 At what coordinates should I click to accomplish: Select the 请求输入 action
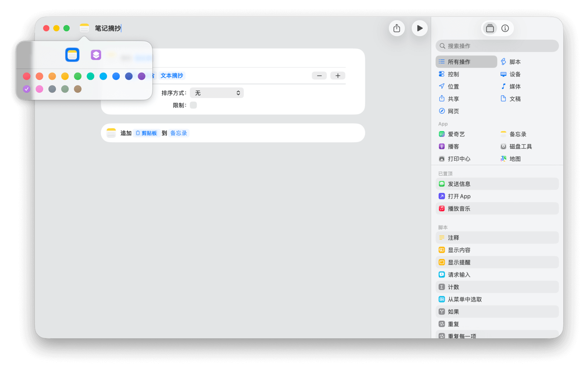[x=497, y=275]
